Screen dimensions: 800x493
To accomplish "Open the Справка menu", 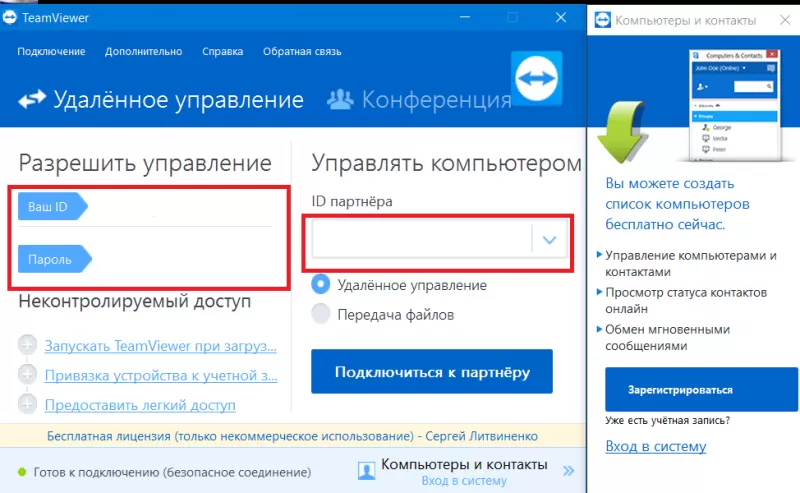I will tap(222, 52).
